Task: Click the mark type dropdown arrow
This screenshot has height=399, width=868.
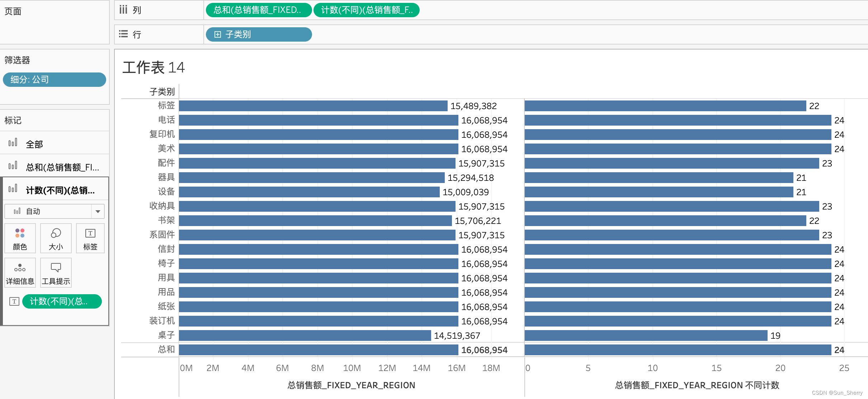Action: (x=98, y=211)
